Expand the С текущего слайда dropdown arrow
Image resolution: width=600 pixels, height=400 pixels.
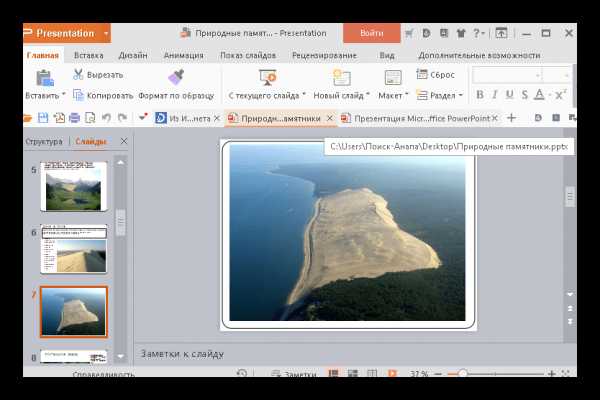coord(304,95)
